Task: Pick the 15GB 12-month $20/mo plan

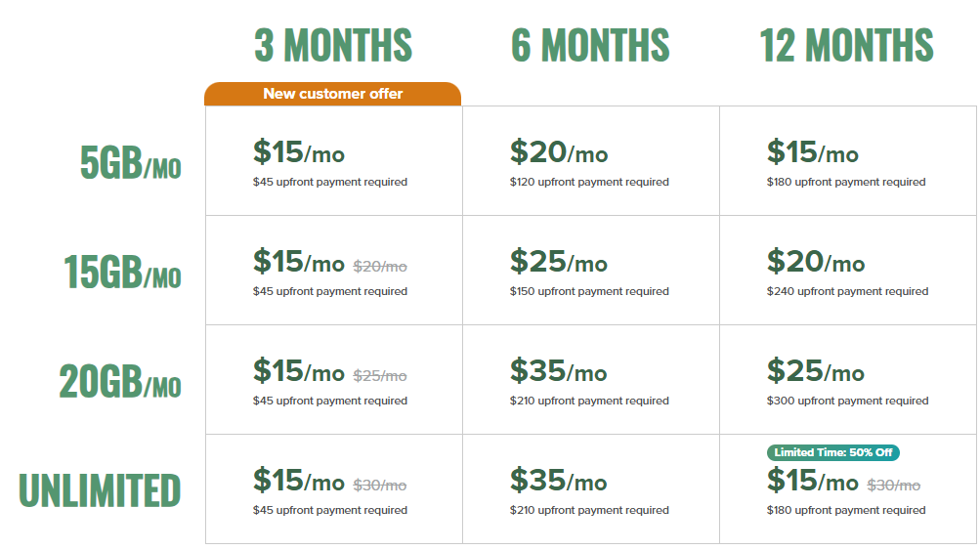Action: coord(847,270)
